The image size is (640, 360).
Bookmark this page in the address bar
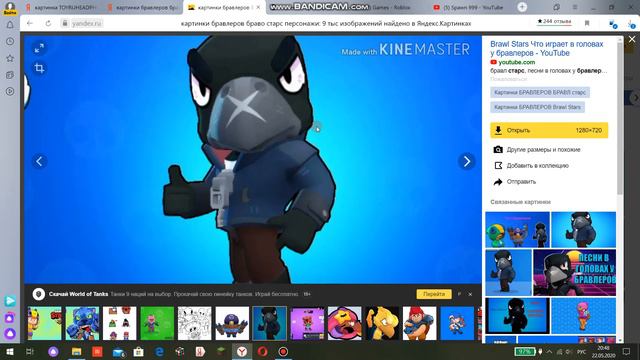(x=587, y=23)
